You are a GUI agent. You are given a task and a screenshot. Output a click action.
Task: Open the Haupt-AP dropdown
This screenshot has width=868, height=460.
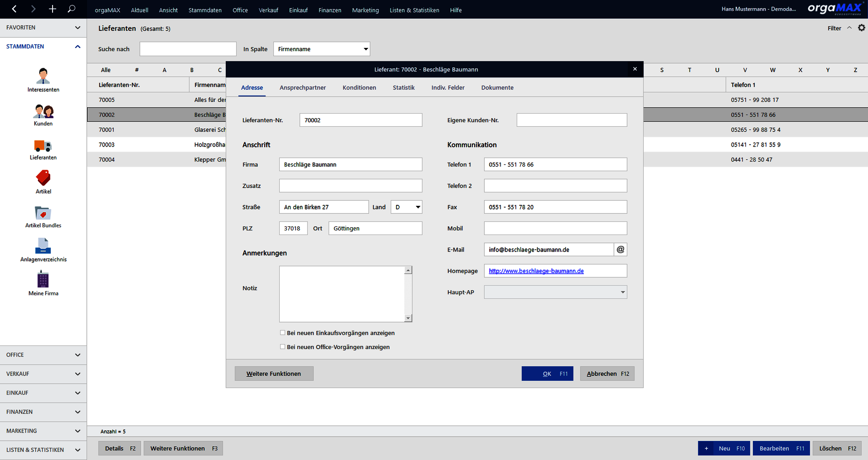(x=556, y=292)
